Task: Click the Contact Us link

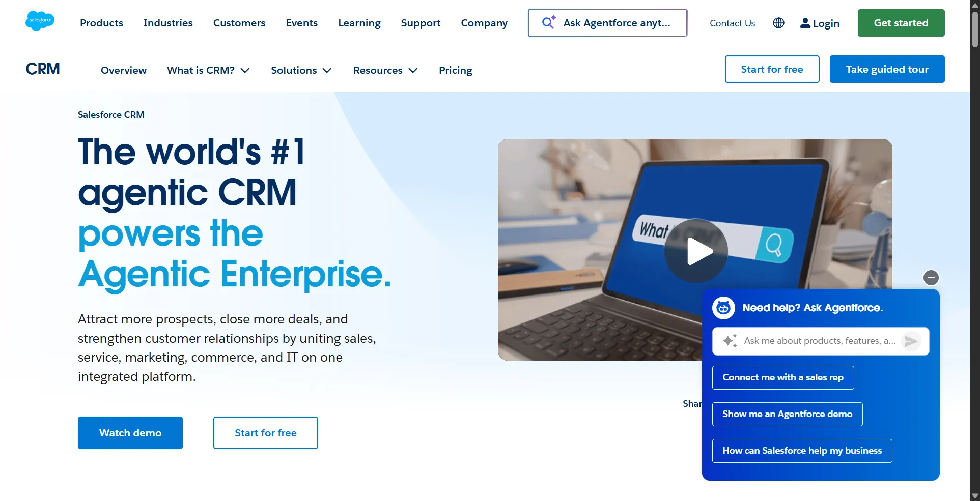Action: click(732, 23)
